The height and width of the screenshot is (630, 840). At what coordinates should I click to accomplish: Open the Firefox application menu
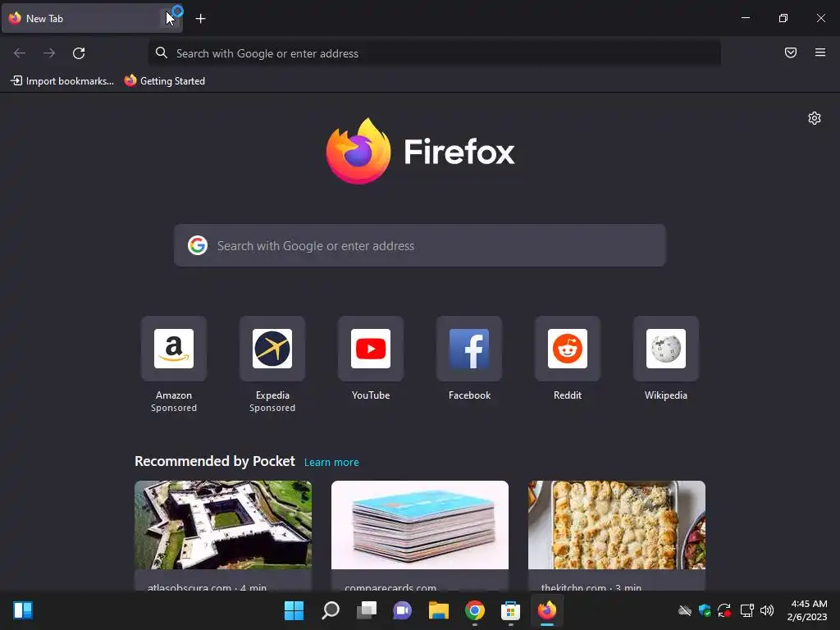coord(819,52)
